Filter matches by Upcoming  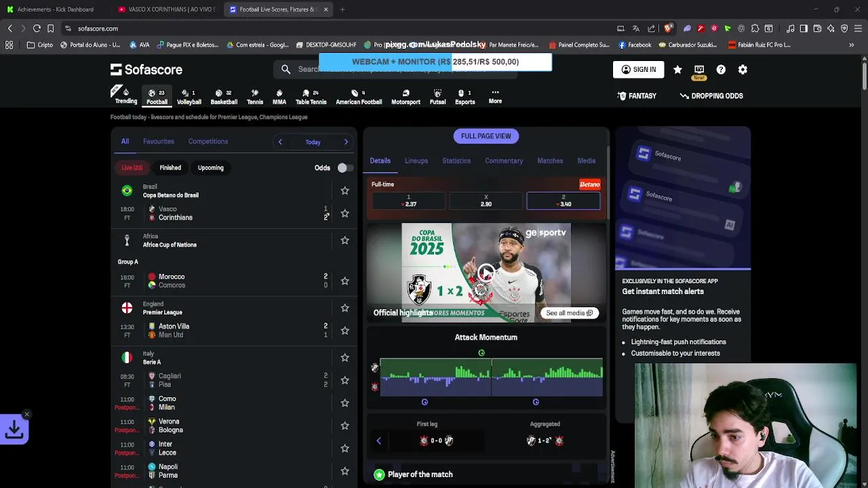(211, 167)
